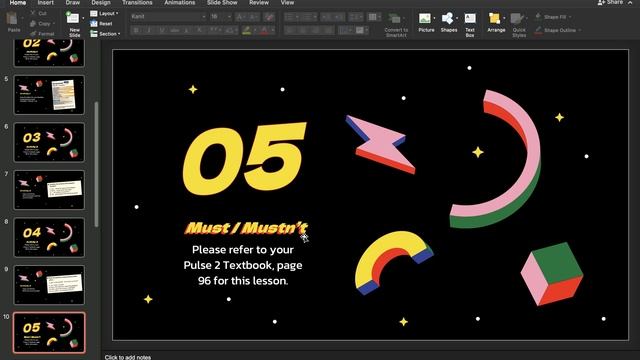Click the Shape Outline pen icon
This screenshot has height=360, width=640.
click(538, 30)
